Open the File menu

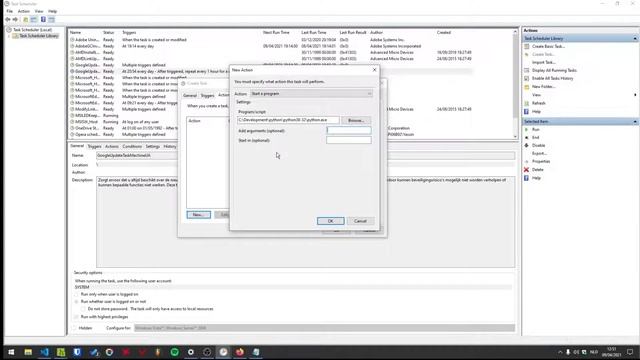pos(10,11)
